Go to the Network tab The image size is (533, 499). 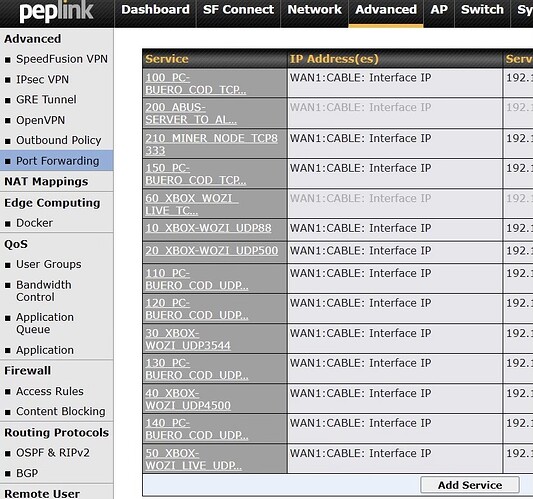(314, 10)
